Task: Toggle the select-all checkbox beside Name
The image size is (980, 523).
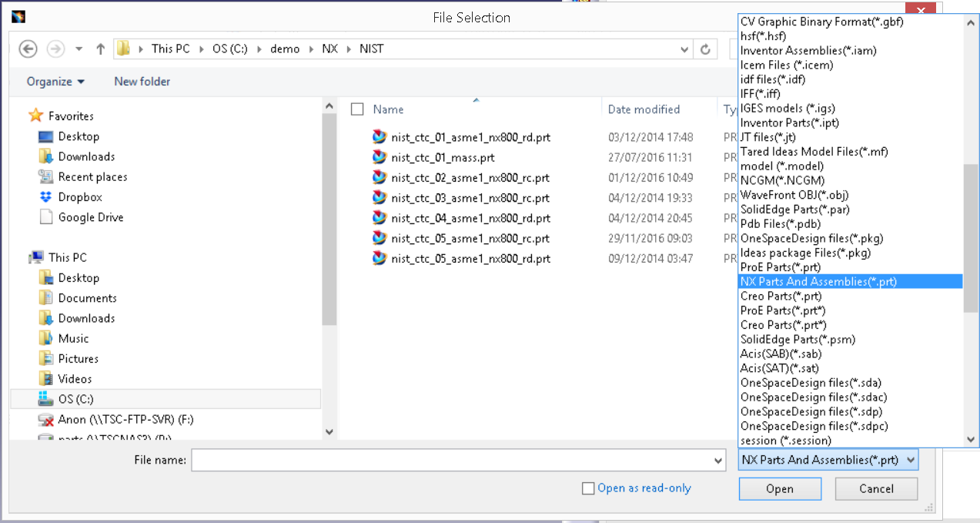Action: pyautogui.click(x=357, y=109)
